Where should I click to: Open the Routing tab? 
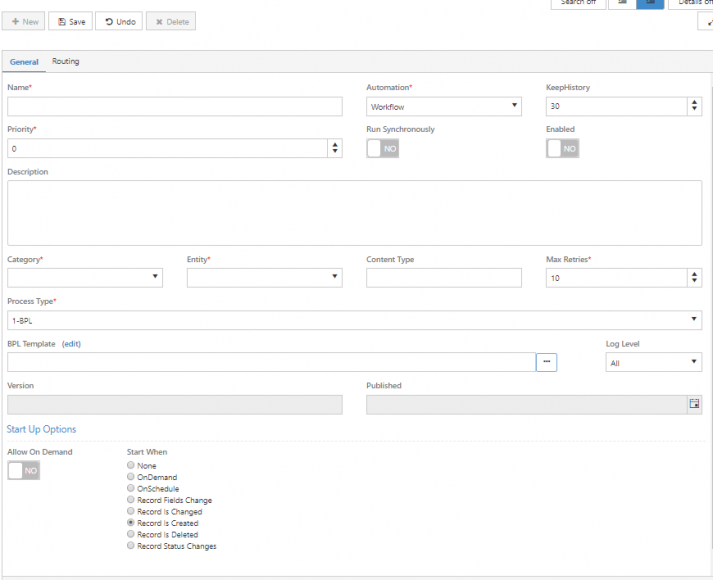[65, 61]
